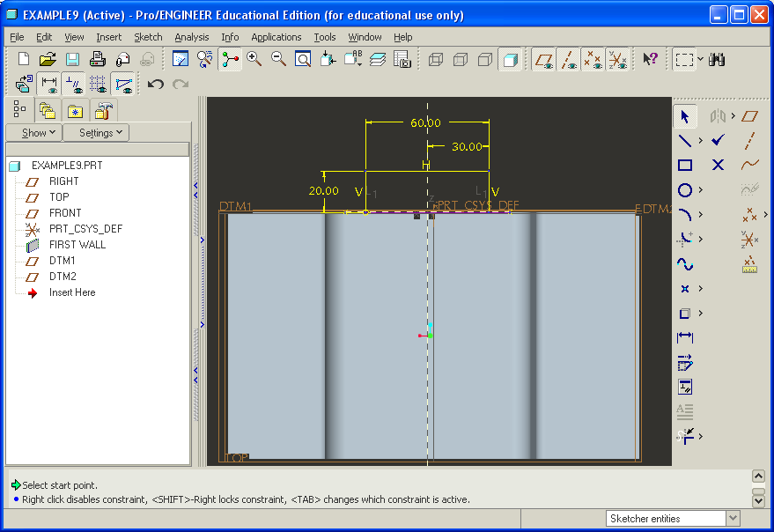Open the Sketch menu
This screenshot has width=774, height=532.
pos(148,37)
